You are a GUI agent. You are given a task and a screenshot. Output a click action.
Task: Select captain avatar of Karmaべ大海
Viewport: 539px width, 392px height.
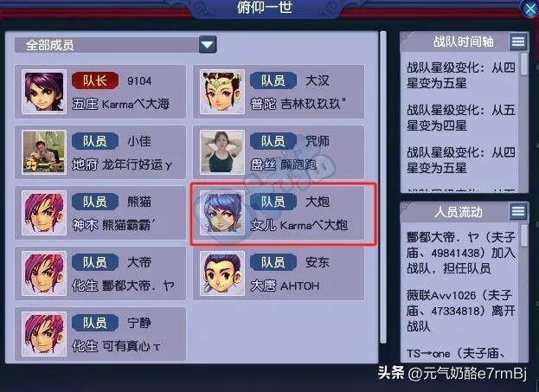[44, 92]
